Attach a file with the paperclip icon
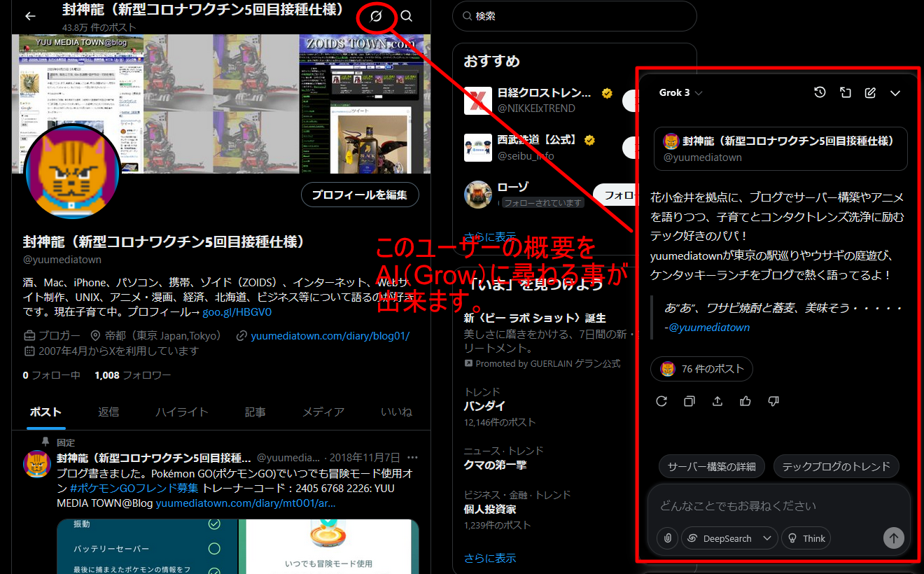 tap(667, 538)
